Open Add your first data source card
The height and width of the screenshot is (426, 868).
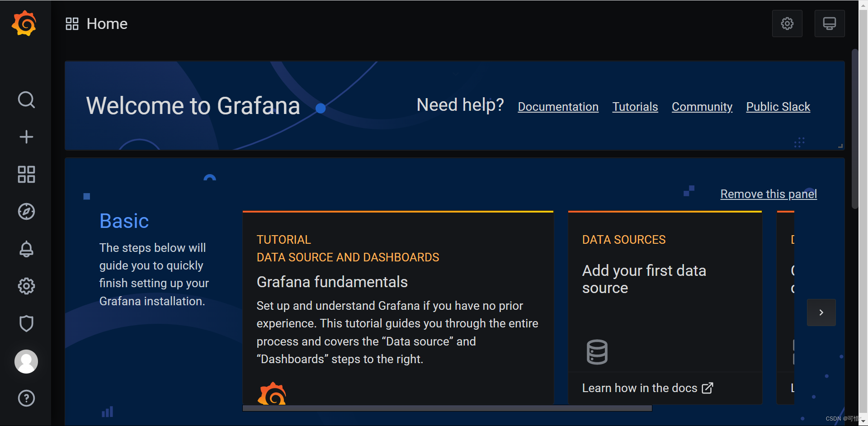pos(665,308)
